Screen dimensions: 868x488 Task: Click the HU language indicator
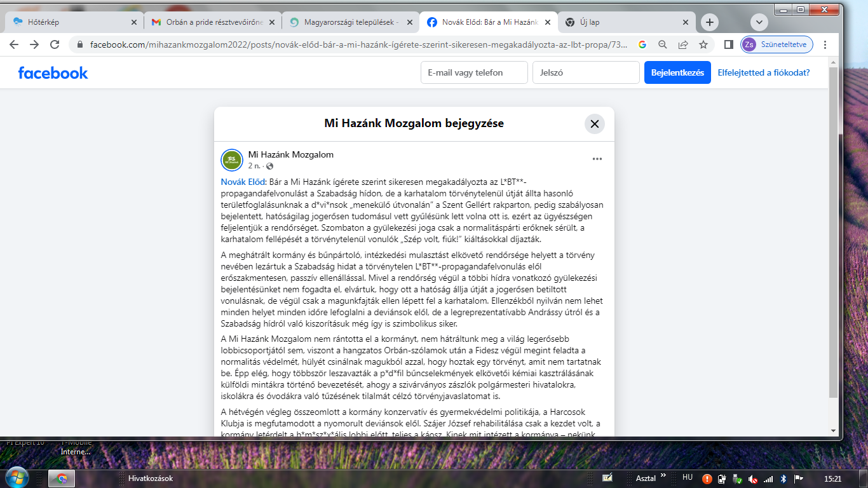pos(687,477)
